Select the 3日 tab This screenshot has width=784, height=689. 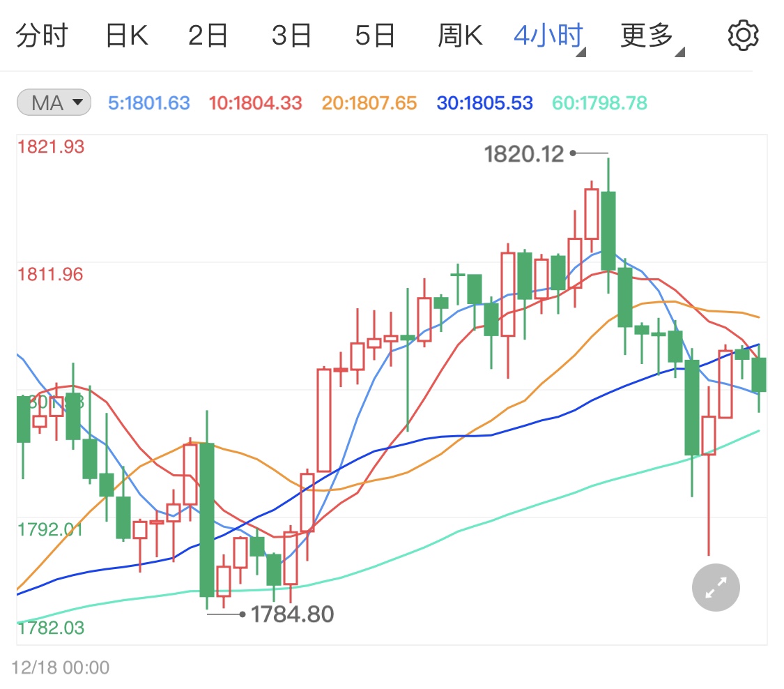pyautogui.click(x=291, y=36)
